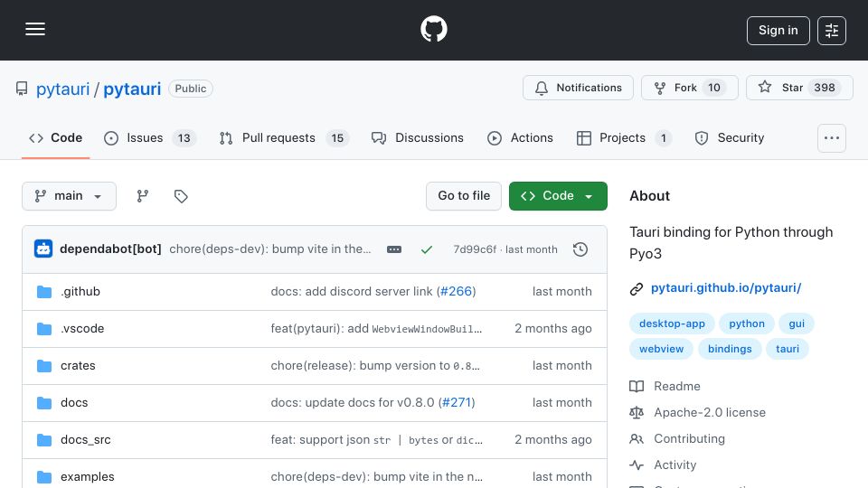Click the fork count 10
Image resolution: width=868 pixels, height=488 pixels.
click(714, 88)
